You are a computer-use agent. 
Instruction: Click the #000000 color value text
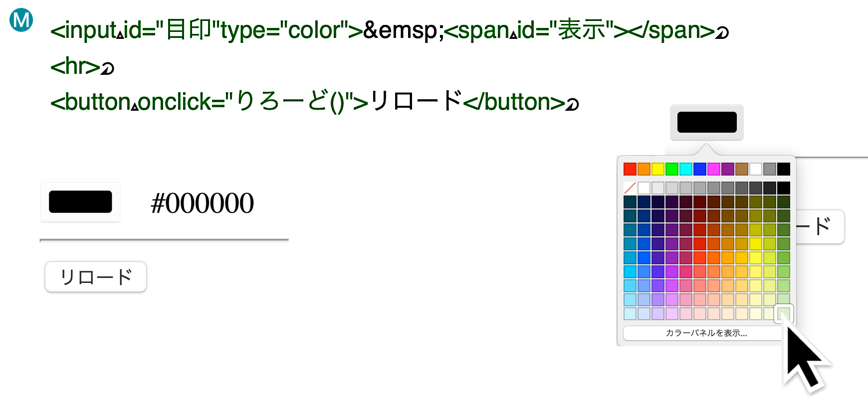tap(202, 203)
